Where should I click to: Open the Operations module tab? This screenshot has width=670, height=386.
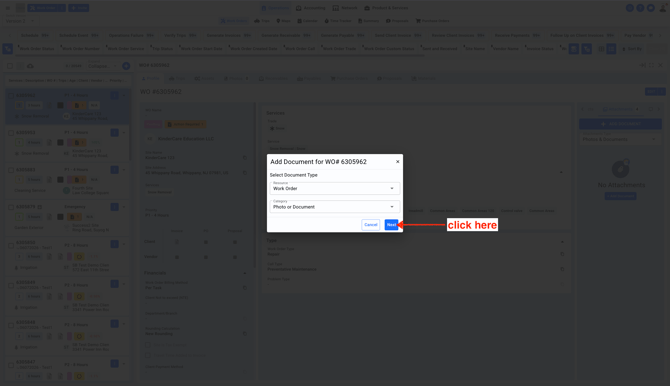tap(275, 8)
